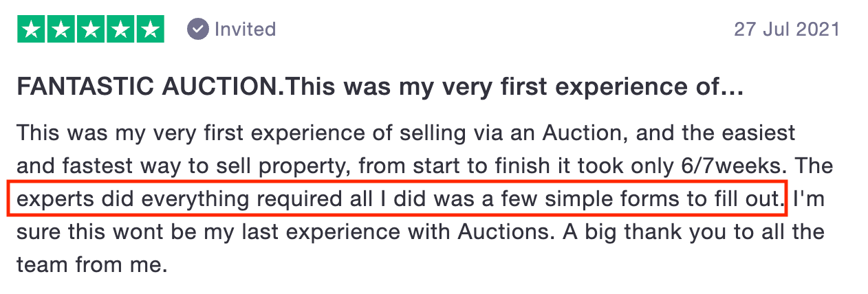Click the second green rating star
Viewport: 868px width, 294px height.
(x=61, y=29)
